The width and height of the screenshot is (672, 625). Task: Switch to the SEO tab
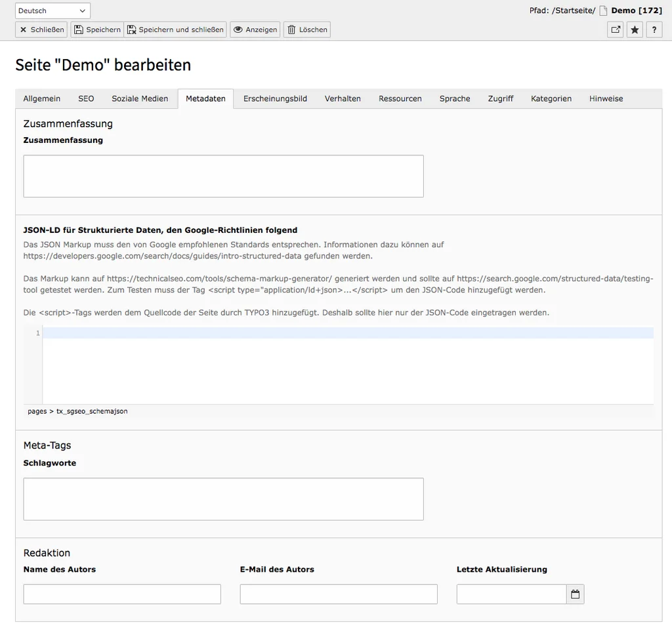click(85, 98)
